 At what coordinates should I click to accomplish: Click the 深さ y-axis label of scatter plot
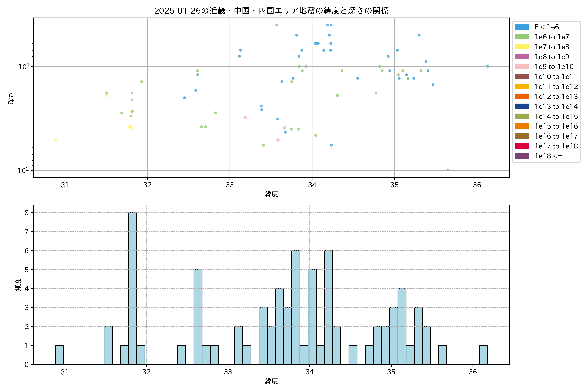[11, 98]
